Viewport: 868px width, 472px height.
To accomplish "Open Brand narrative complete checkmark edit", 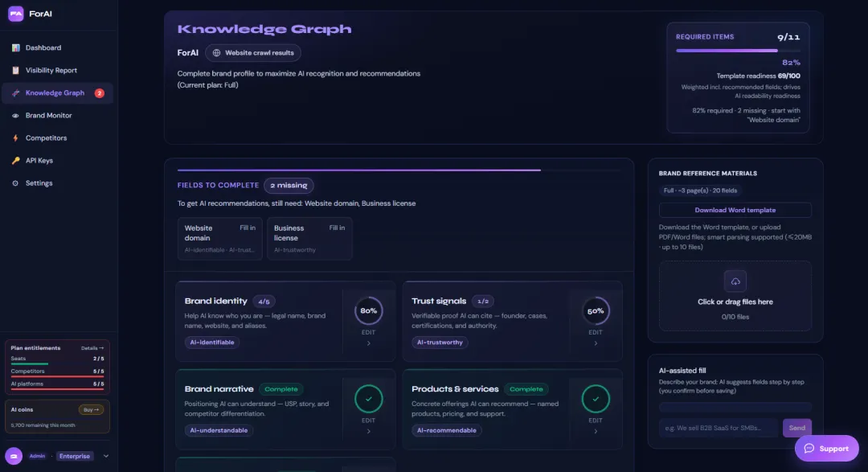I will [369, 399].
